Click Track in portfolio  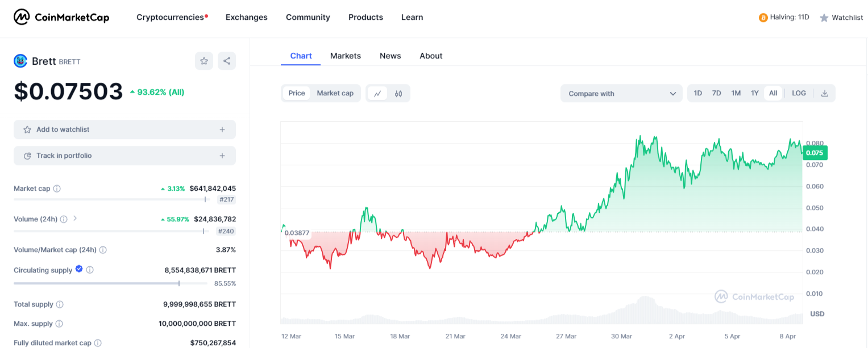pyautogui.click(x=124, y=155)
